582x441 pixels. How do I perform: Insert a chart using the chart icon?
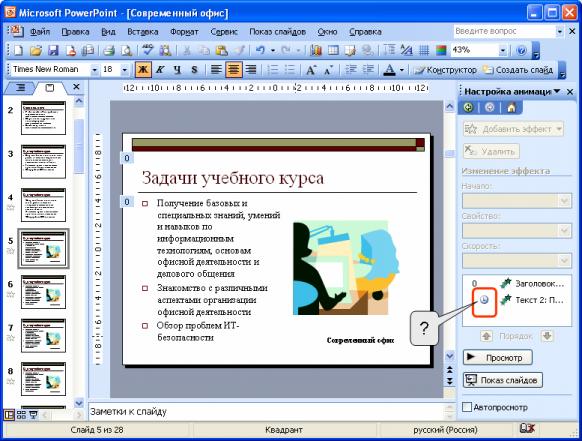pyautogui.click(x=315, y=50)
